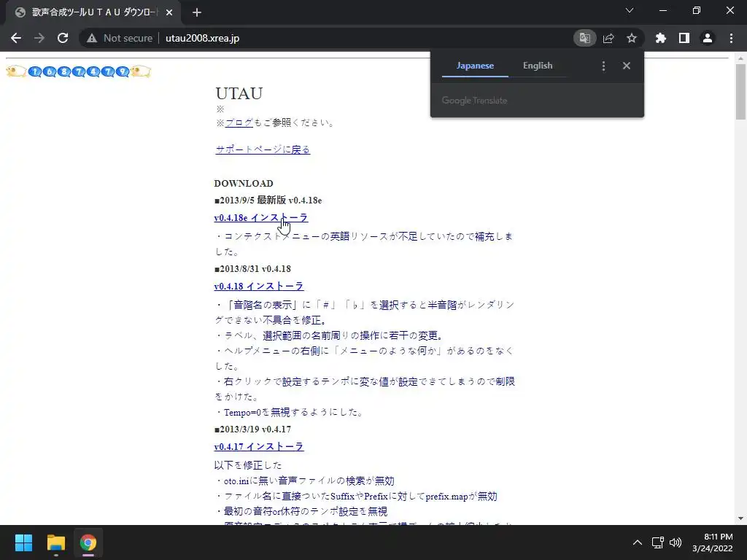Click the oto.ini changelog line
747x560 pixels.
pyautogui.click(x=305, y=481)
